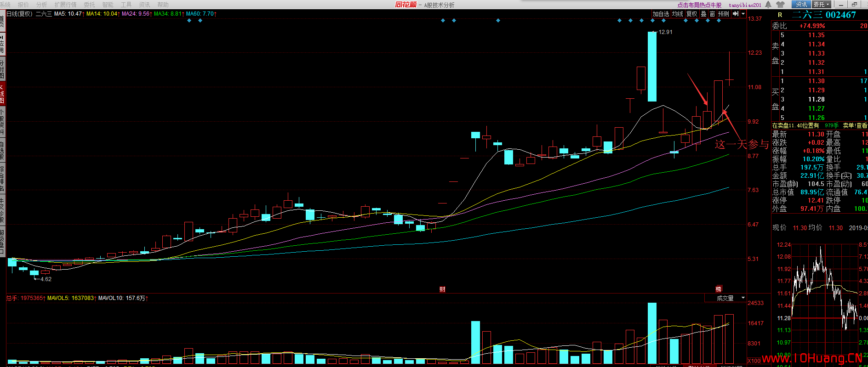Image resolution: width=868 pixels, height=367 pixels.
Task: Click the 在卖盘11.40位置有 979手 notice
Action: click(805, 125)
